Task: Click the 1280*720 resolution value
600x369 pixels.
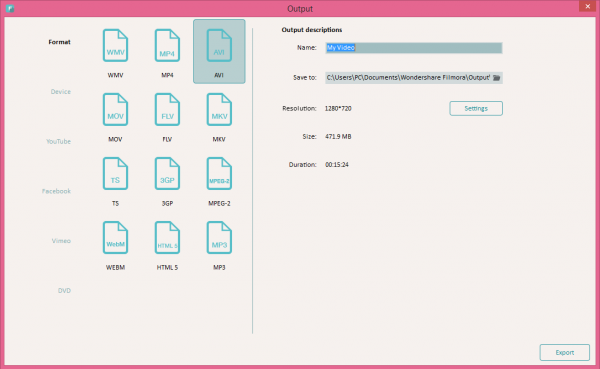Action: pyautogui.click(x=338, y=108)
